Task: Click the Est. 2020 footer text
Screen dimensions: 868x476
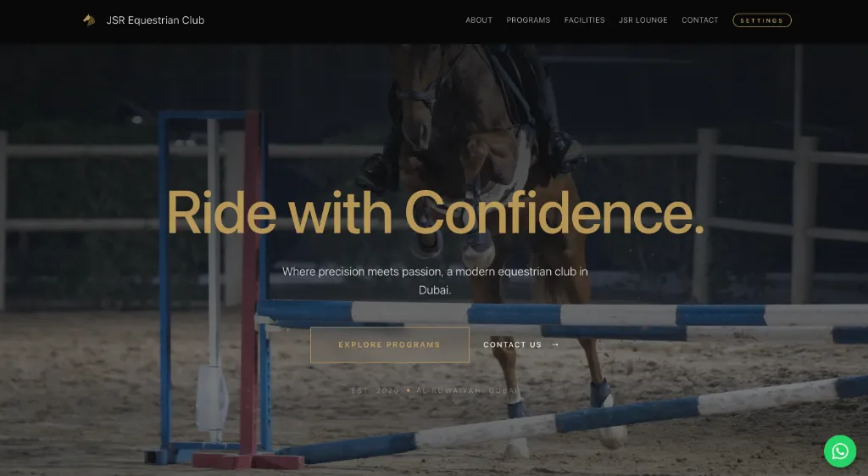Action: click(x=375, y=390)
